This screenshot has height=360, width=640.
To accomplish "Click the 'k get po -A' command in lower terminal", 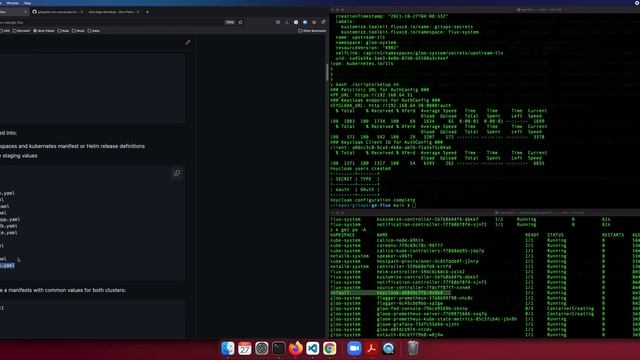I will (x=351, y=230).
